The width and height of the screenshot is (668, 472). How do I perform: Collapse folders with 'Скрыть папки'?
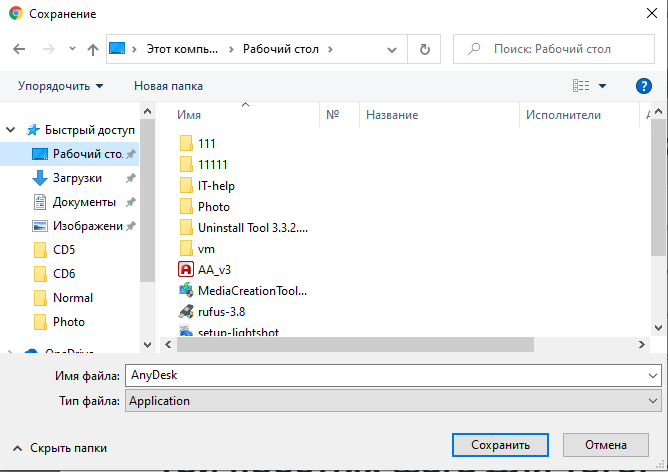(60, 448)
